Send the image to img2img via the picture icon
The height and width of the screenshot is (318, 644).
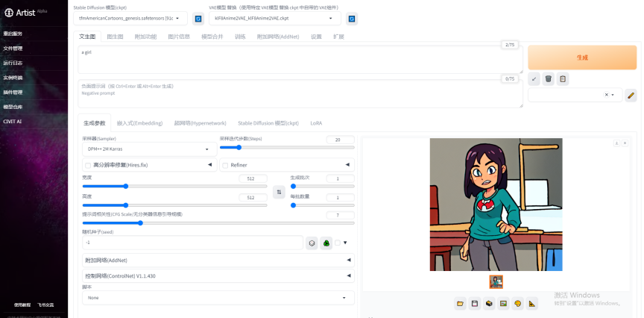click(503, 304)
